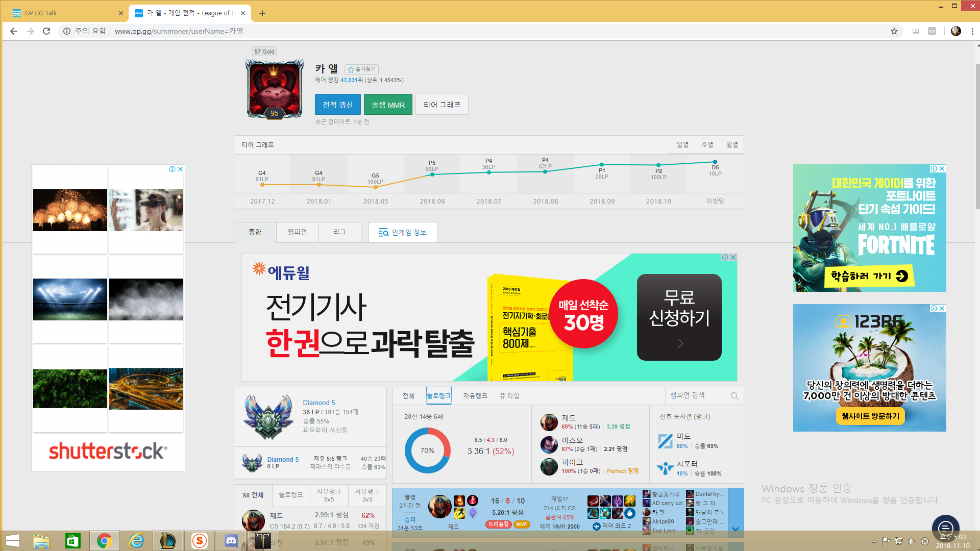Open the 챔피언 tab
Image resolution: width=980 pixels, height=551 pixels.
point(297,232)
